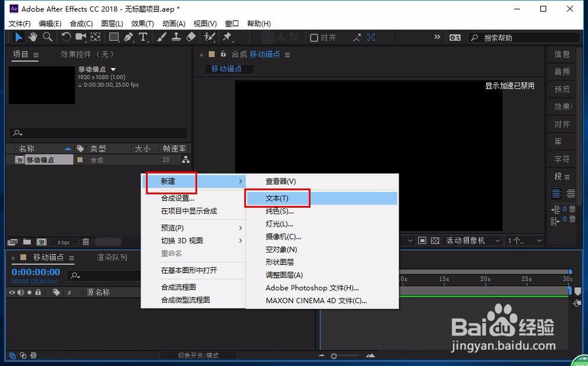Select the Pen tool
Viewport: 588px width, 366px height.
[x=129, y=37]
